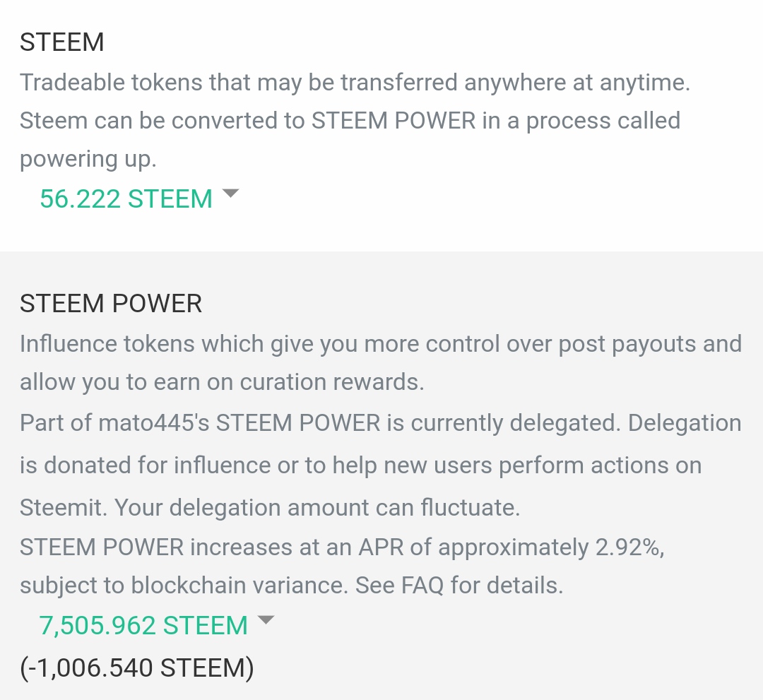Click the 'Tradeable tokens' description line

click(x=353, y=83)
